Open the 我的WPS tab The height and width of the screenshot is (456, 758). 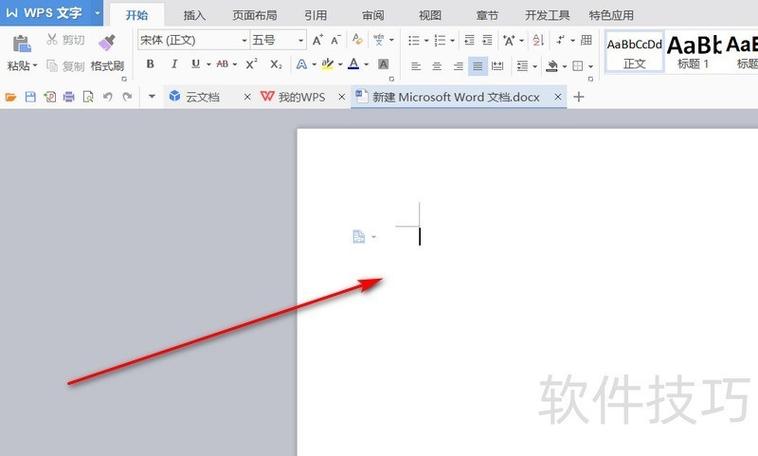pyautogui.click(x=301, y=97)
